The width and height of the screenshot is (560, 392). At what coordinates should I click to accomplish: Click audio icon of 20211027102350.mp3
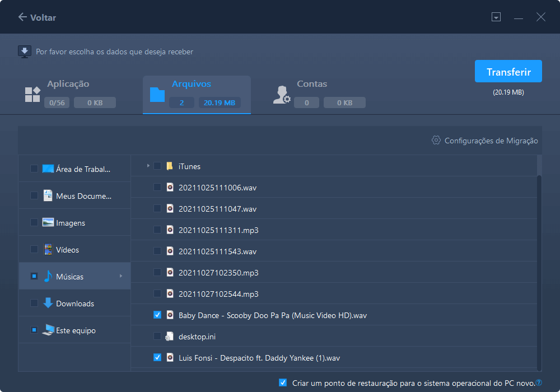[x=170, y=272]
